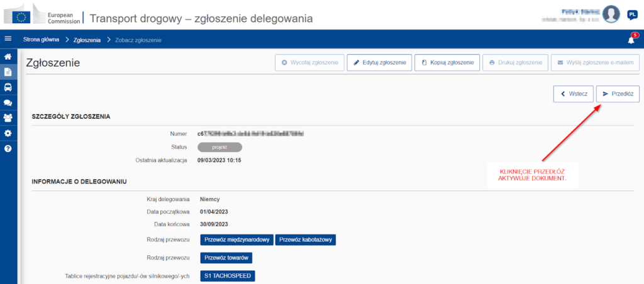Click start date 01/04/2023

pyautogui.click(x=214, y=212)
